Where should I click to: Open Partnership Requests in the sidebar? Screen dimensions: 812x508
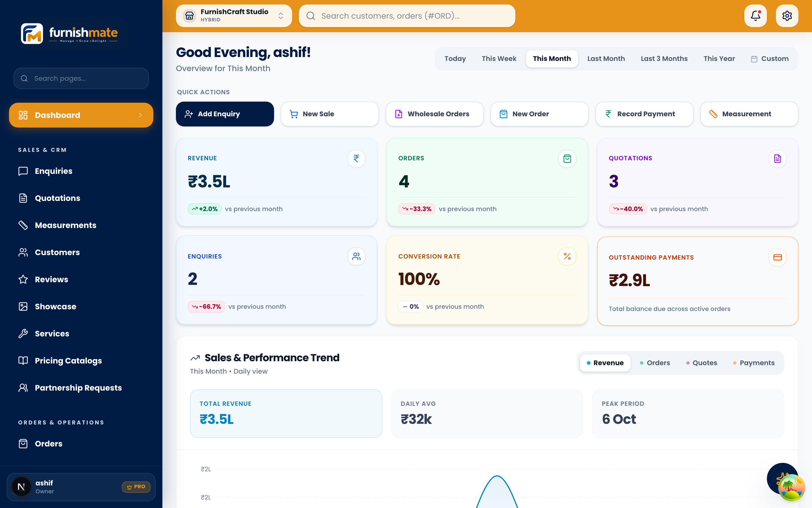coord(81,388)
